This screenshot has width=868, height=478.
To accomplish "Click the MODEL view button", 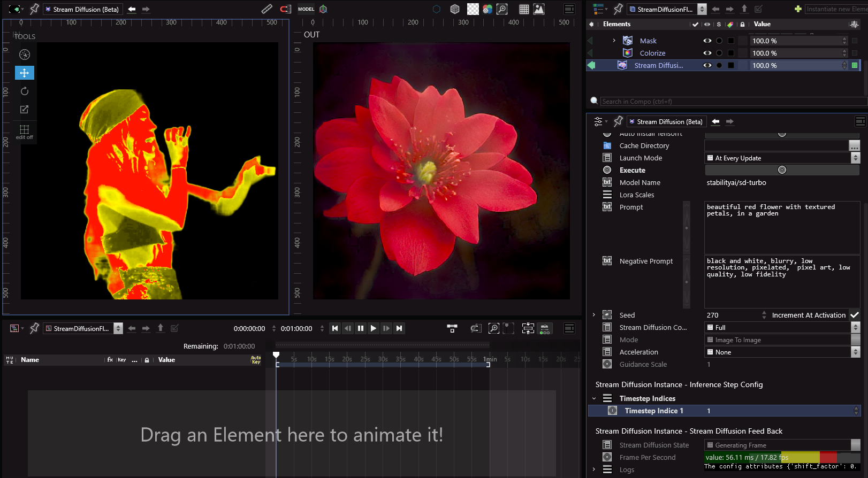I will pyautogui.click(x=306, y=9).
